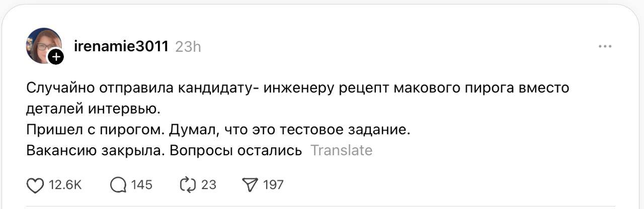The width and height of the screenshot is (644, 209).
Task: Click the 145 replies count
Action: click(141, 185)
